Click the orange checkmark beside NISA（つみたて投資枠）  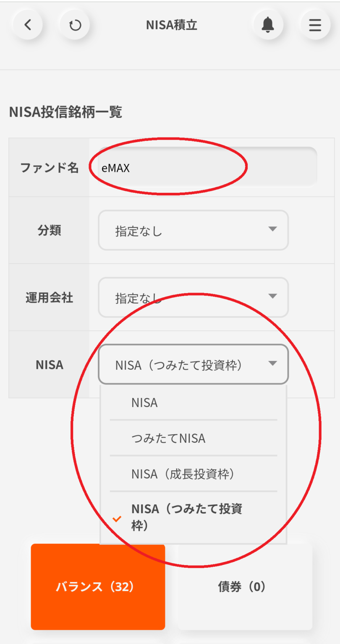tap(116, 519)
